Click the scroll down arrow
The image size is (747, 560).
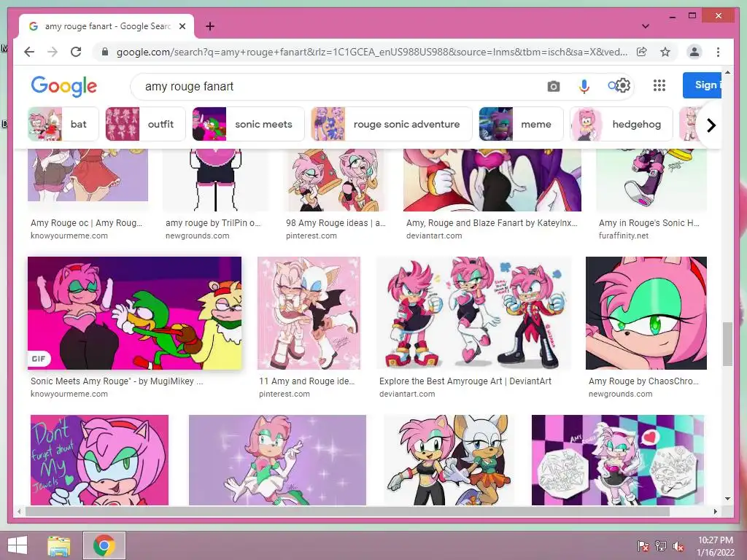[x=727, y=499]
